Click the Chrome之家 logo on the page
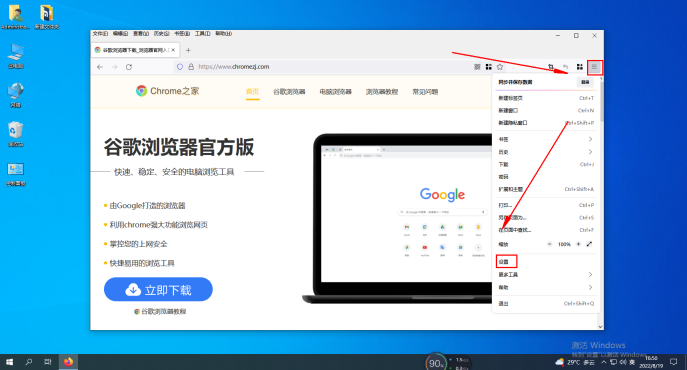Viewport: 687px width, 370px height. [167, 91]
